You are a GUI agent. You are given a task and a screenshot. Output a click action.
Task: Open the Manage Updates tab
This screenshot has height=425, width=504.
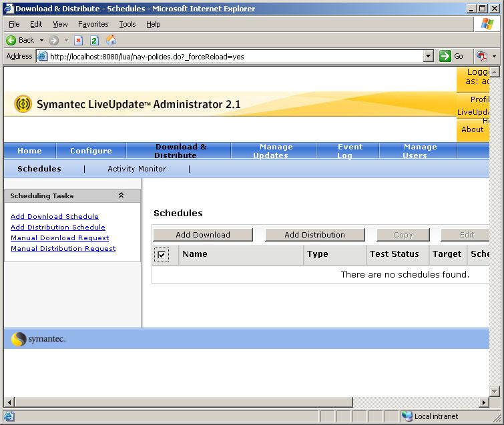[x=274, y=151]
